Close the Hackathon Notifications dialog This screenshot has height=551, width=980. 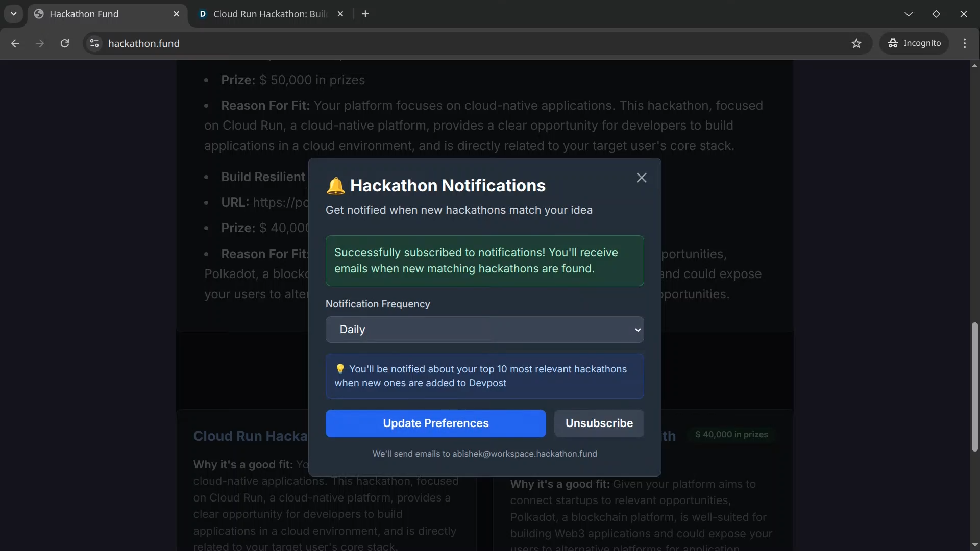[x=642, y=178]
